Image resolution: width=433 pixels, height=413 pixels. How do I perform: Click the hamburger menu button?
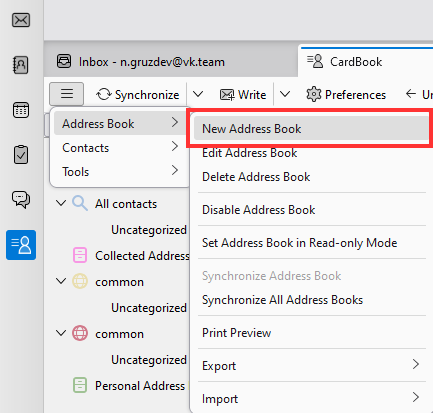coord(67,94)
